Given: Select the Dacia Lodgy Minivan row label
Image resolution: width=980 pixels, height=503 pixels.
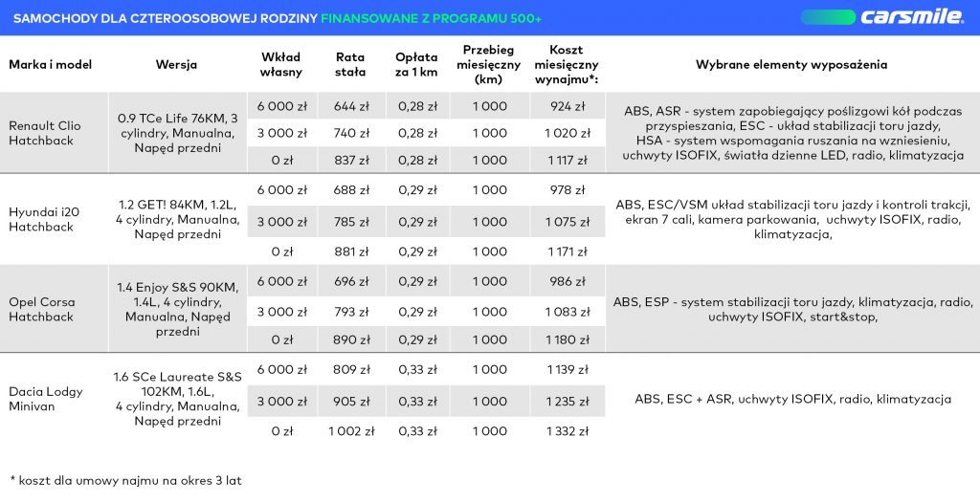Looking at the screenshot, I should click(45, 399).
